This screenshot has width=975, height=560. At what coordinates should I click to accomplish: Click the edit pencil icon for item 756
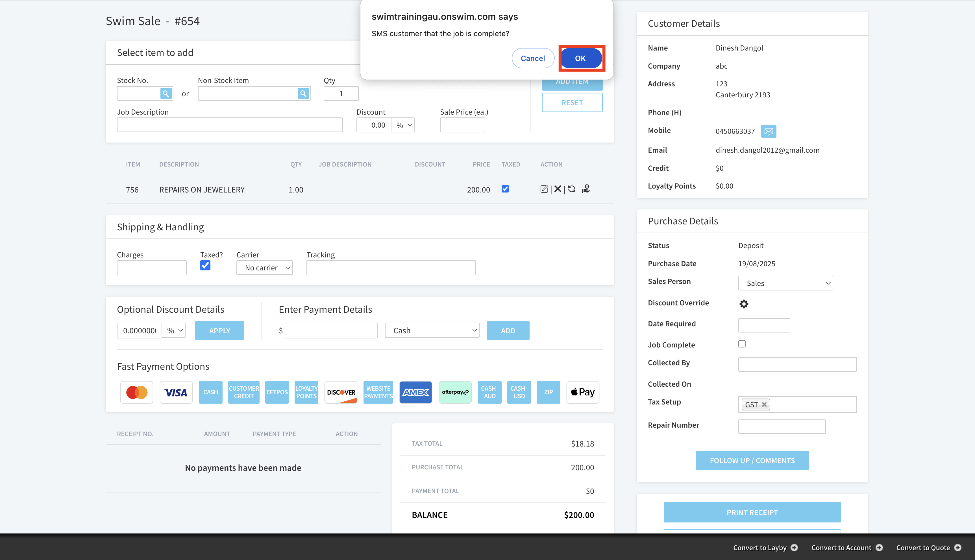pos(544,189)
